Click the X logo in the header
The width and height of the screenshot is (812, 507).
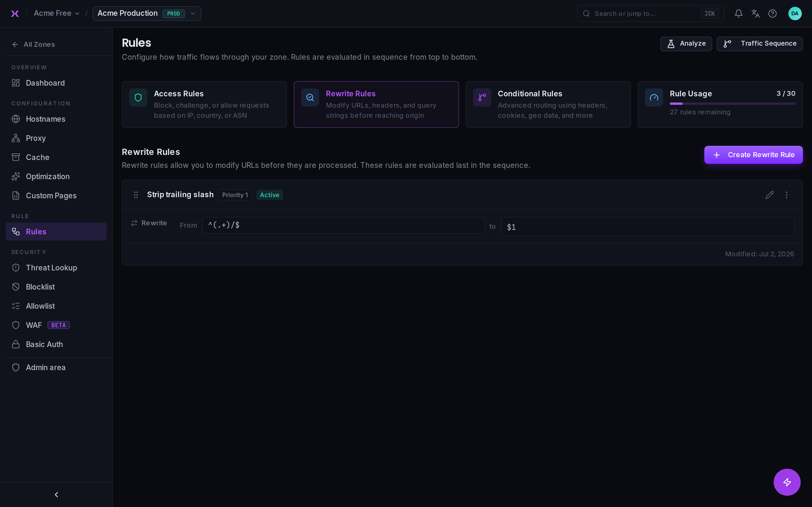tap(15, 14)
